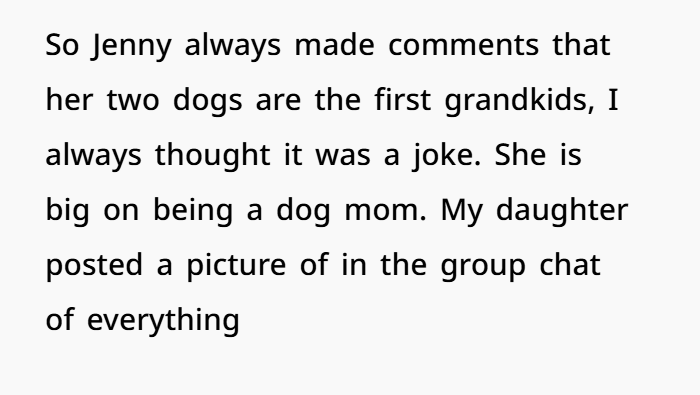Click the word "group" in fifth line
The width and height of the screenshot is (700, 395).
[x=483, y=267]
